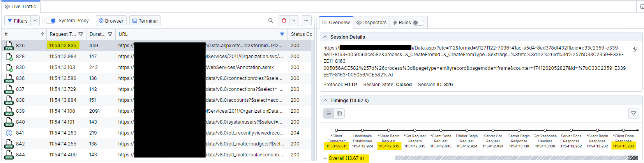Viewport: 644px width, 163px height.
Task: Switch Timings to list view icon
Action: (329, 113)
